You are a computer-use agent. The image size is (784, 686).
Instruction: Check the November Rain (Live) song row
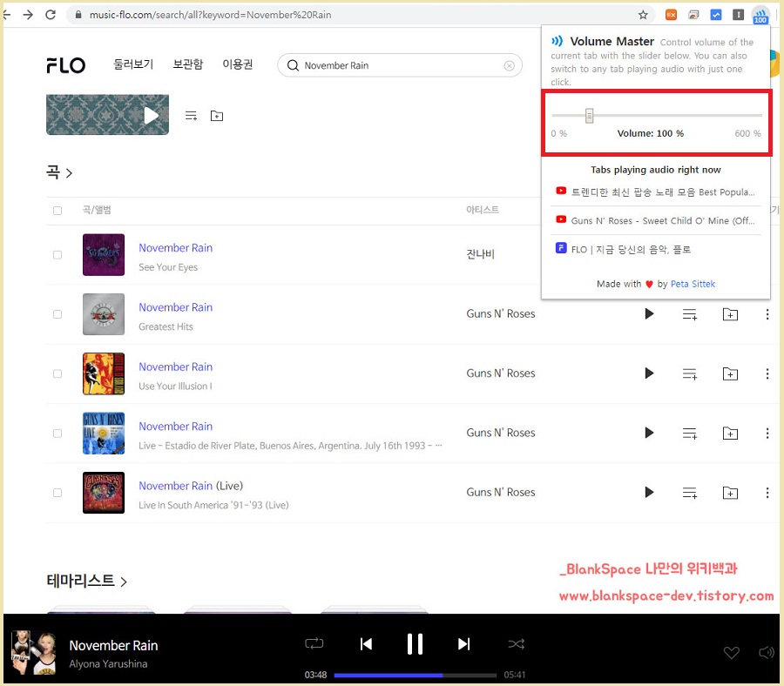pyautogui.click(x=57, y=493)
